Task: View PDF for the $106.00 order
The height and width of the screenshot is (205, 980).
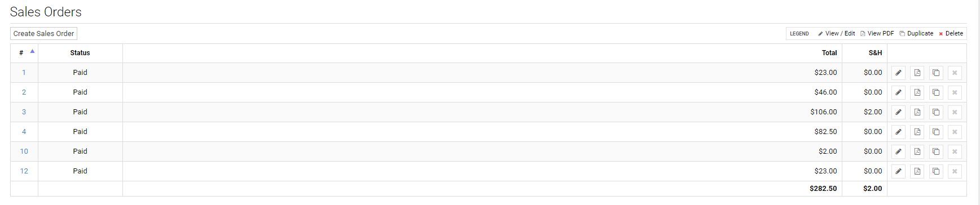Action: click(x=917, y=112)
